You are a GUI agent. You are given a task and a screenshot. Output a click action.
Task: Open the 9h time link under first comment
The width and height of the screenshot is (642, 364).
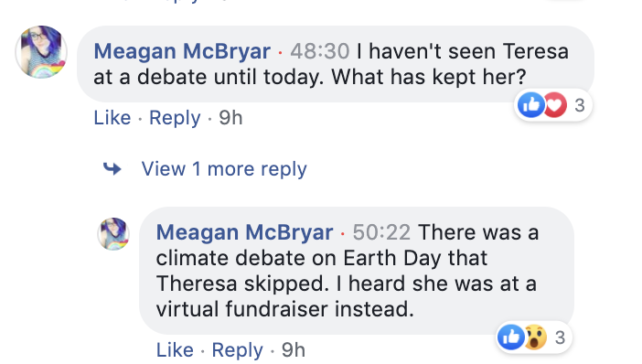tap(230, 118)
